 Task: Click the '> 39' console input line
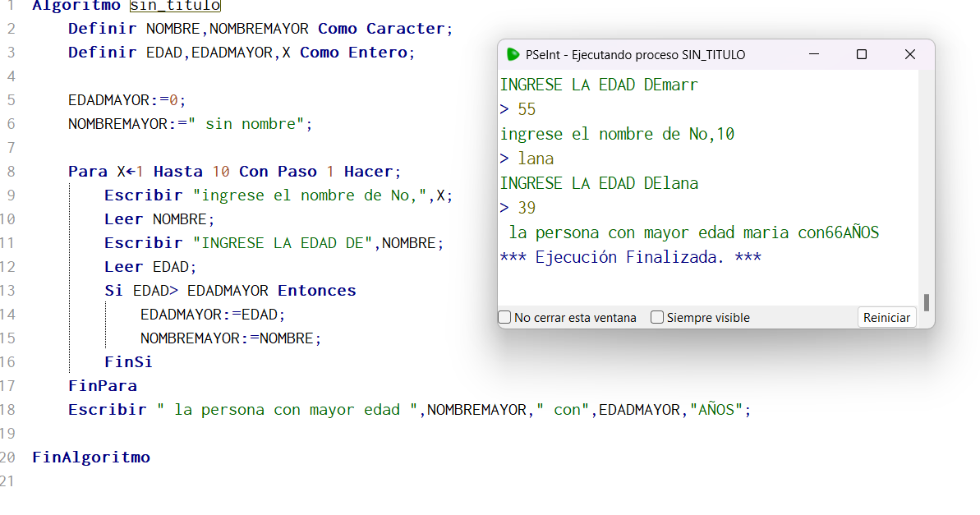click(518, 208)
